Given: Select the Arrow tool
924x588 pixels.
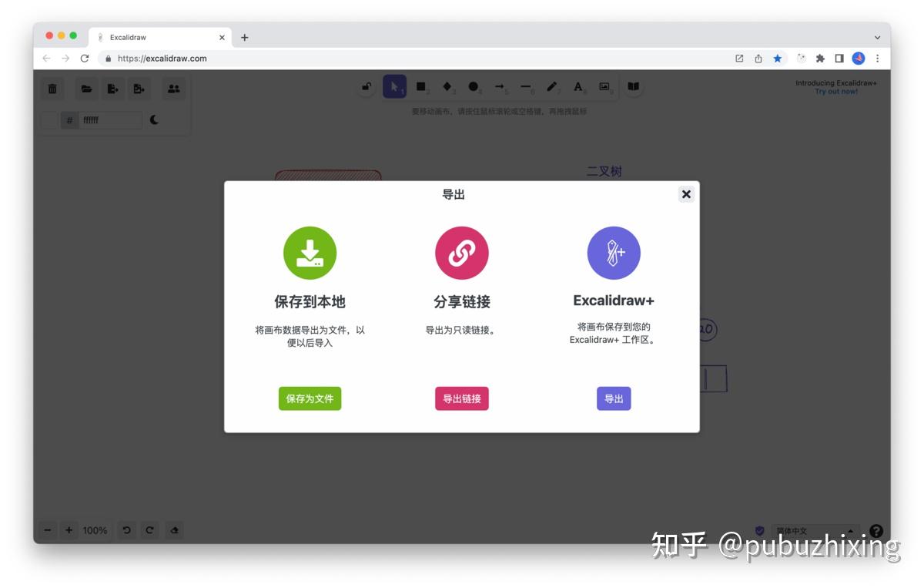Looking at the screenshot, I should click(x=500, y=86).
